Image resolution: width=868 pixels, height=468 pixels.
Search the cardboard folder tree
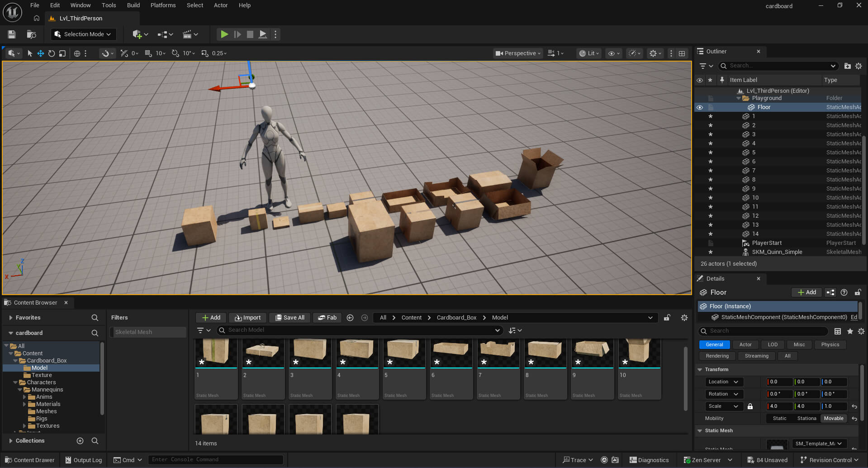pos(95,333)
